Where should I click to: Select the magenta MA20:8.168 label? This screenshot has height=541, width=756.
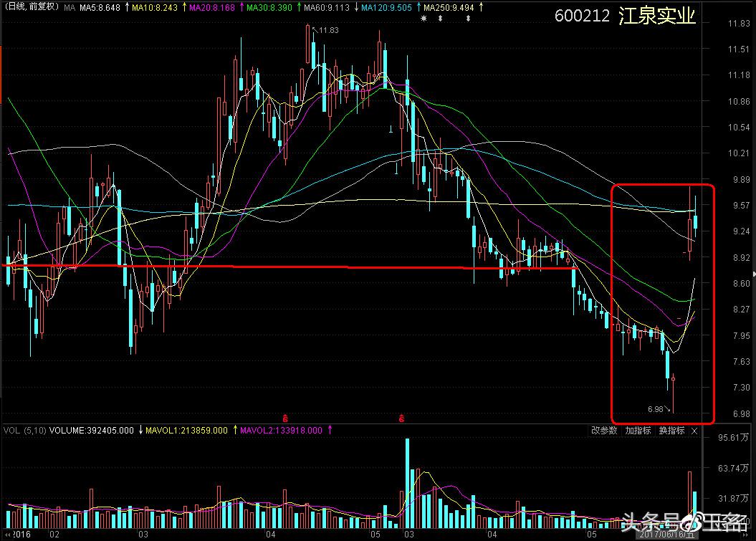(x=214, y=8)
